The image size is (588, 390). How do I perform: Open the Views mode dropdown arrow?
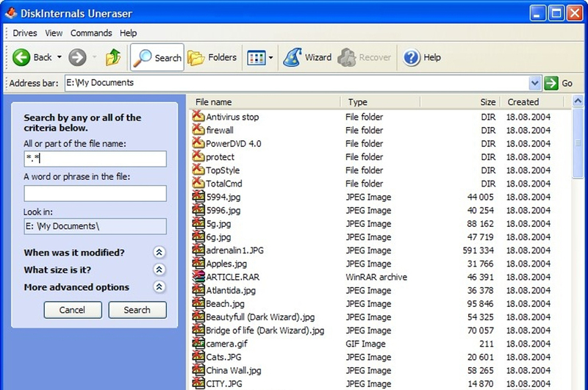(270, 58)
